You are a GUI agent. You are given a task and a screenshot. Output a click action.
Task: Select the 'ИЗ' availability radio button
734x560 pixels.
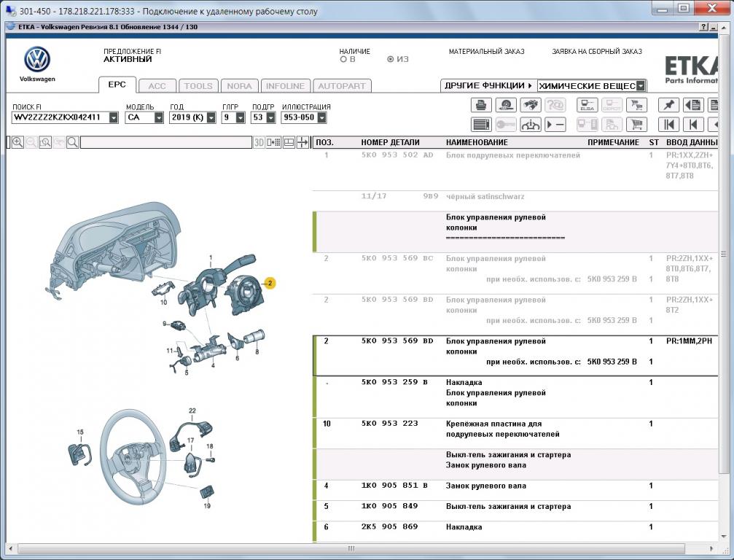click(x=391, y=60)
